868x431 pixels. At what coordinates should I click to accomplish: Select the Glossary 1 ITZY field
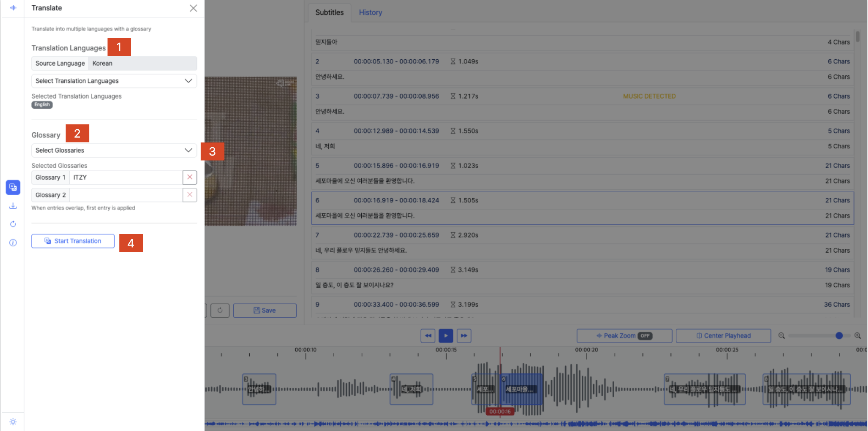click(x=126, y=177)
